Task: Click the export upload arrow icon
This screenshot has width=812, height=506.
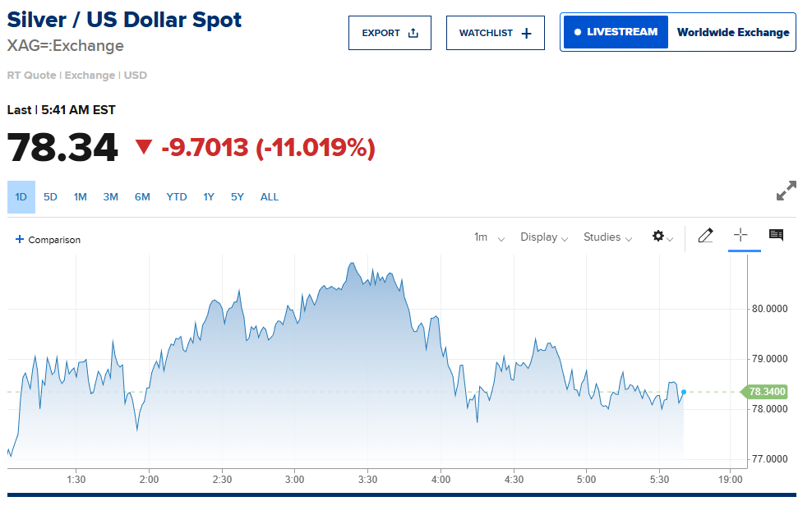Action: pos(413,33)
